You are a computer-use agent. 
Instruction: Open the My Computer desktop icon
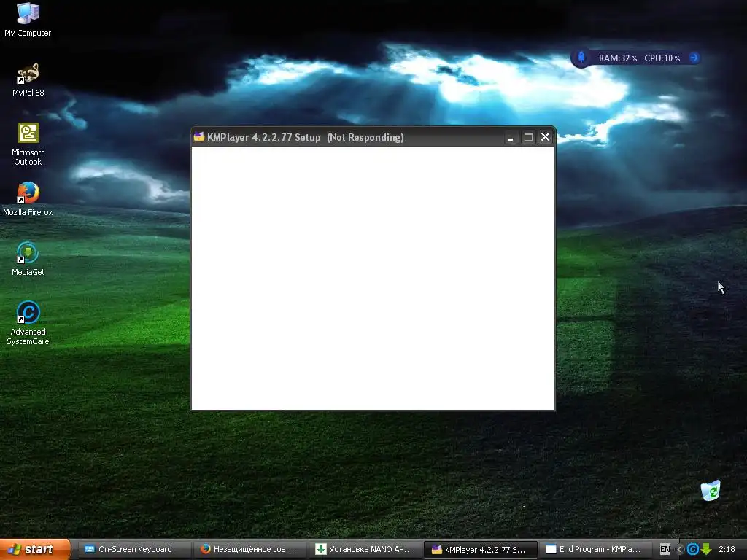point(28,20)
